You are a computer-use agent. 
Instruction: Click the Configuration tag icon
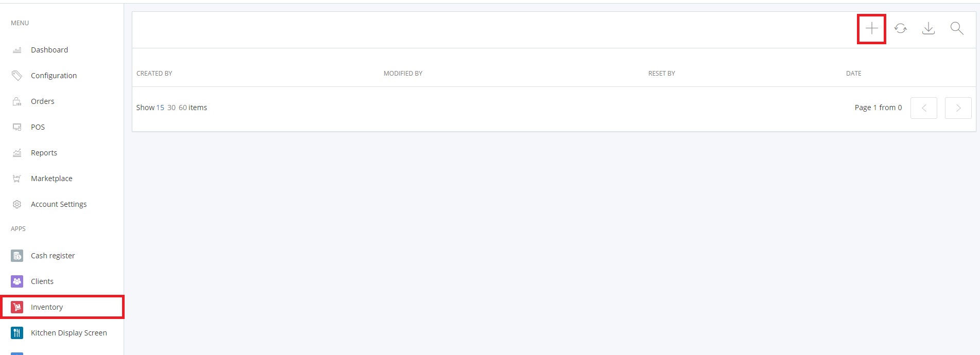point(17,76)
